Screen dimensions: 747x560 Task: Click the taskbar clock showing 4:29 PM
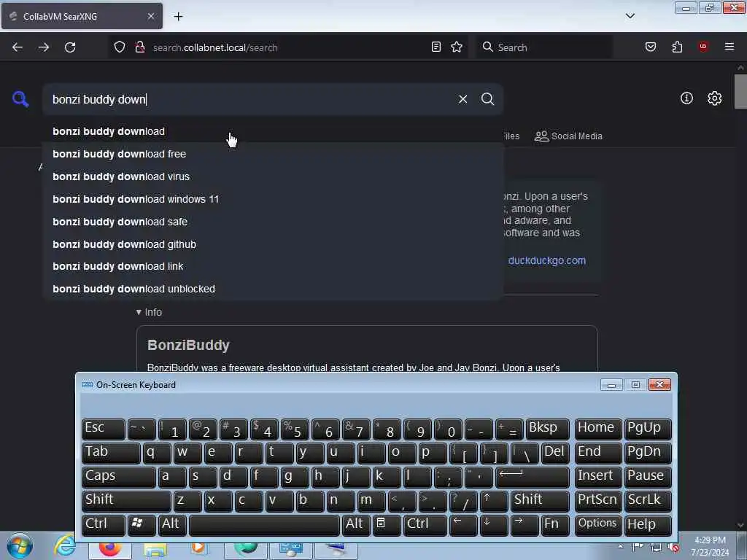pyautogui.click(x=710, y=546)
